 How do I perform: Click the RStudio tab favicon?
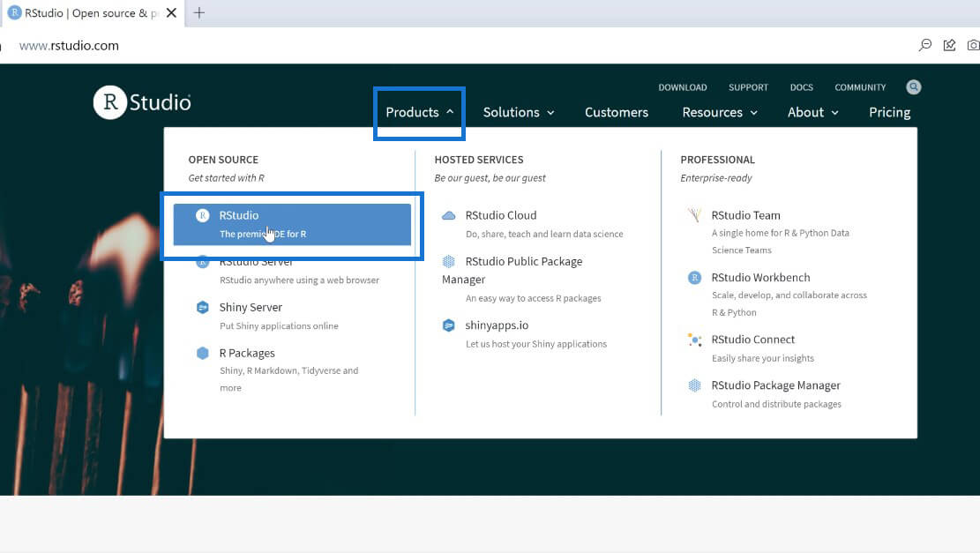coord(14,13)
